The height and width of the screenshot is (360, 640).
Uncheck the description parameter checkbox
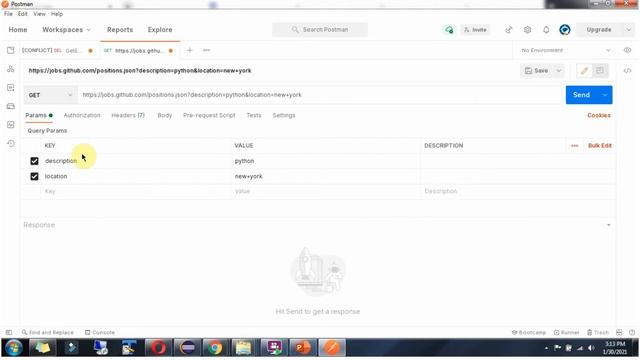[x=34, y=161]
